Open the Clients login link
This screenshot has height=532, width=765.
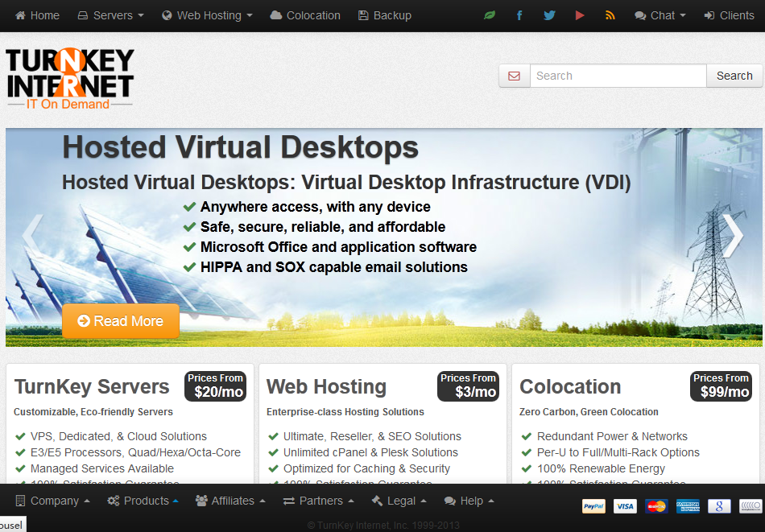pos(730,15)
